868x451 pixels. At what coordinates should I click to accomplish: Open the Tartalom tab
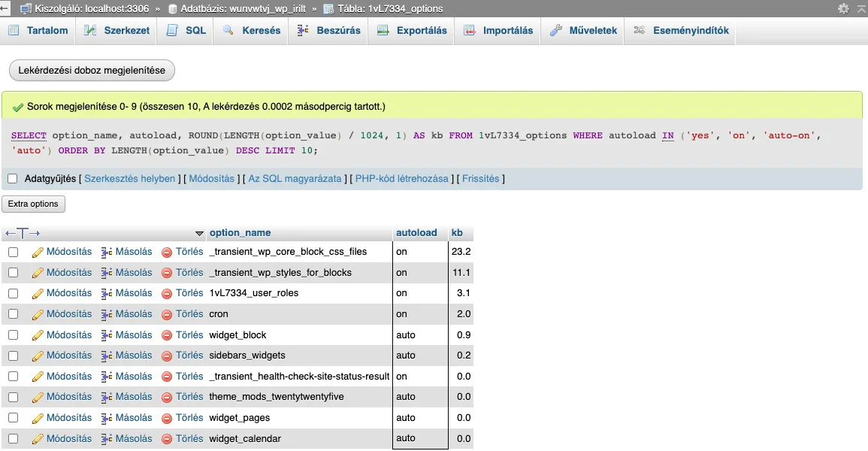tap(38, 30)
